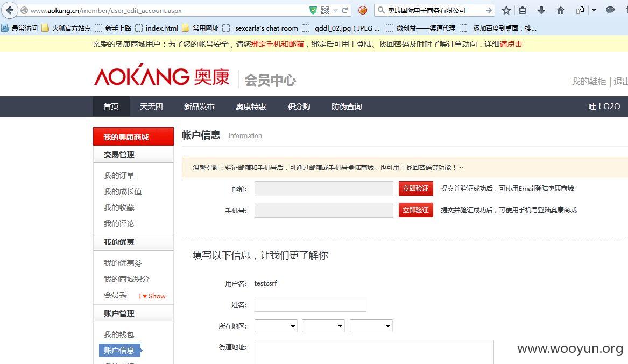
Task: Click the browser back arrow button
Action: [x=10, y=10]
